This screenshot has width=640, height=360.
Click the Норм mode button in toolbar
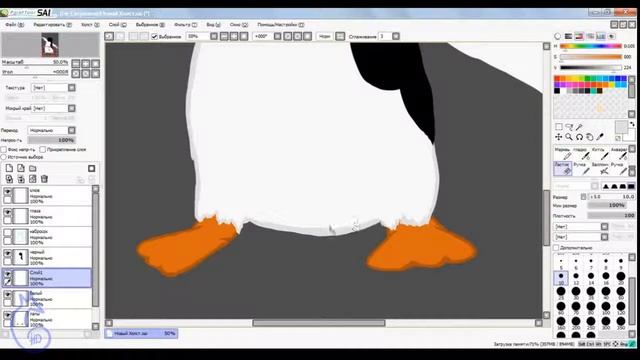(324, 36)
